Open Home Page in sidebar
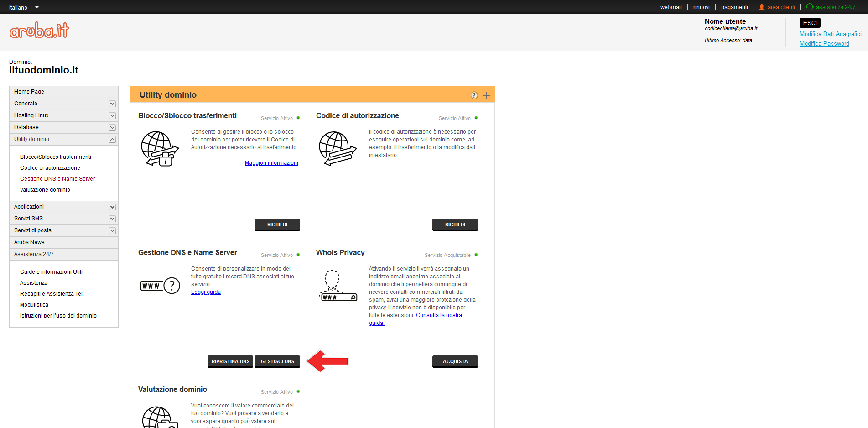The image size is (868, 428). 64,92
